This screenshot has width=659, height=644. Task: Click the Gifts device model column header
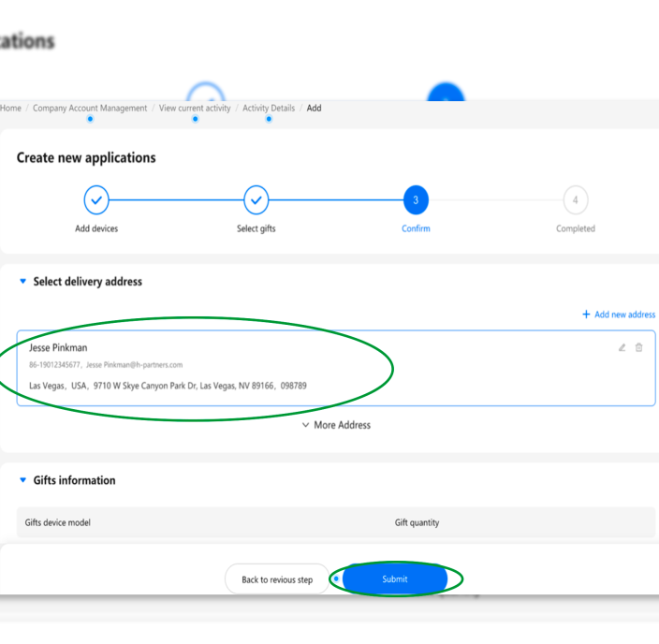58,522
